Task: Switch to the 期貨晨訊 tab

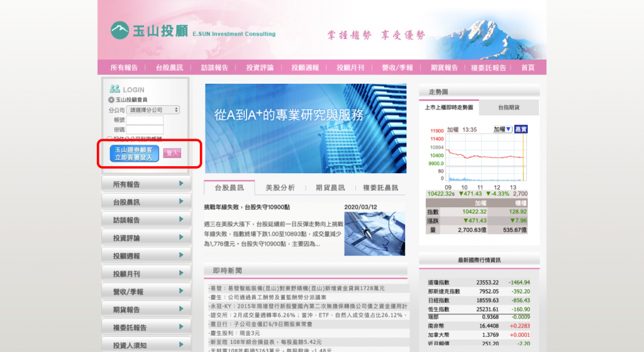Action: pos(330,188)
